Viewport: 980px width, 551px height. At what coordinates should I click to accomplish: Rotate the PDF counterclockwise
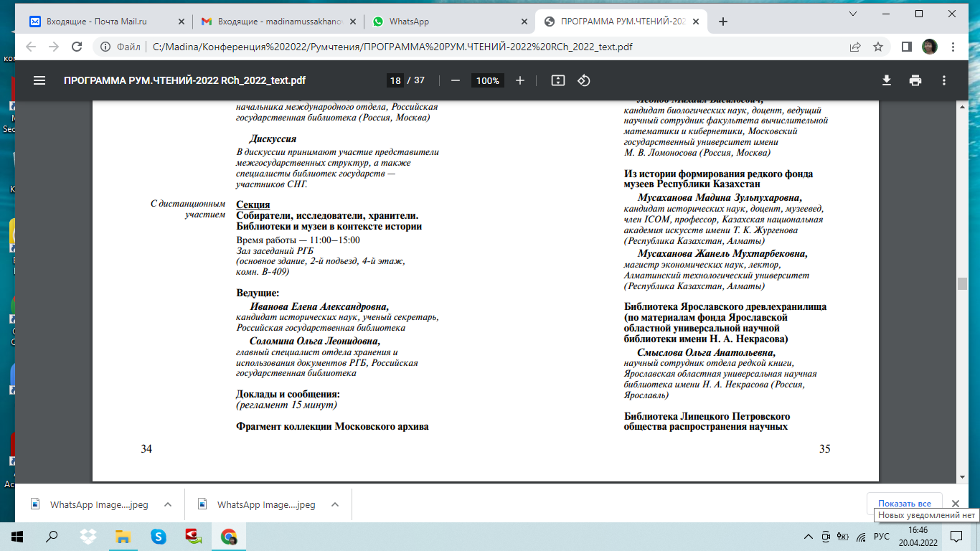pos(584,80)
